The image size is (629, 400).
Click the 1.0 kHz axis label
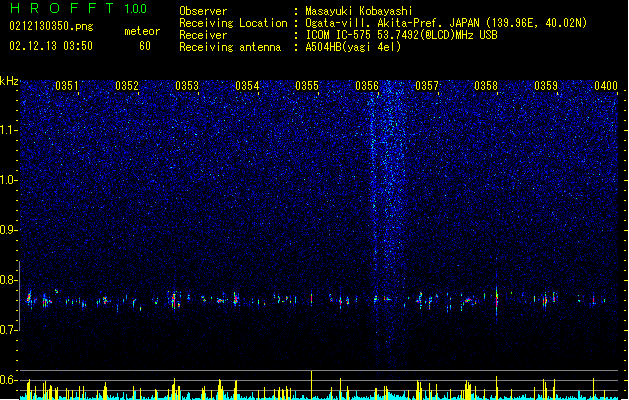(8, 180)
